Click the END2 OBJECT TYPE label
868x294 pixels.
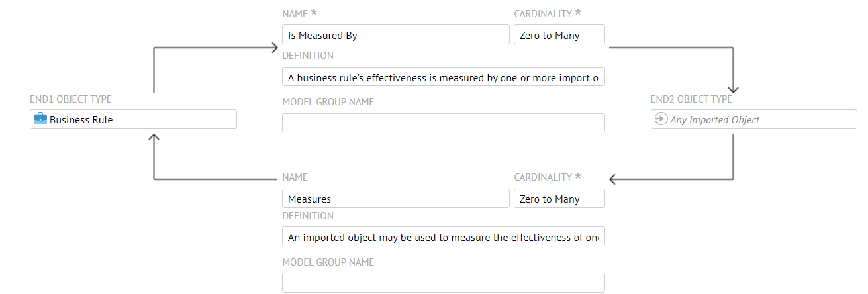click(691, 99)
